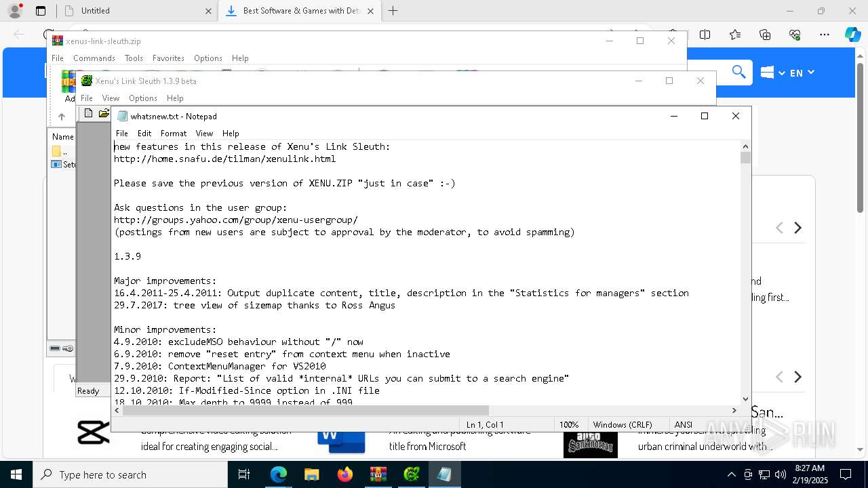Minimize the Xenu's Link Sleuth window
The image size is (868, 488).
point(638,81)
